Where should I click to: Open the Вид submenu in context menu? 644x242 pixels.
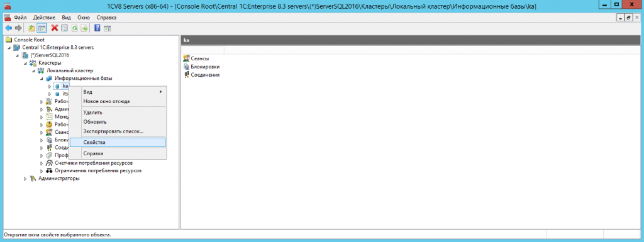point(118,92)
